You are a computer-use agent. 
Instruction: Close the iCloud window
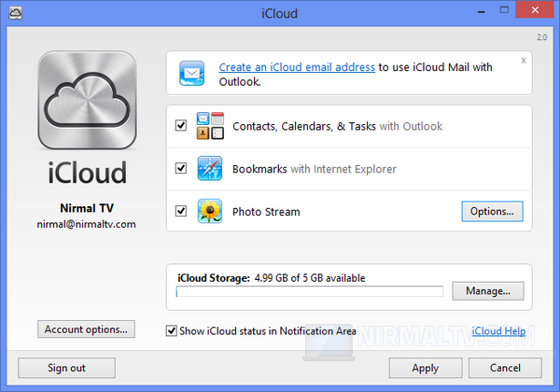point(535,9)
